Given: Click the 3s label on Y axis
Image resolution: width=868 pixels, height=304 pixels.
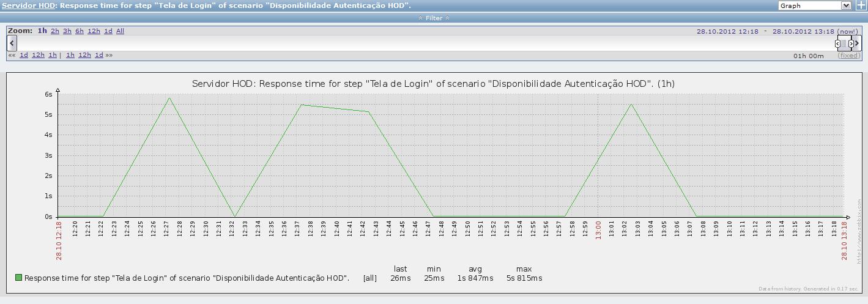Looking at the screenshot, I should click(48, 155).
